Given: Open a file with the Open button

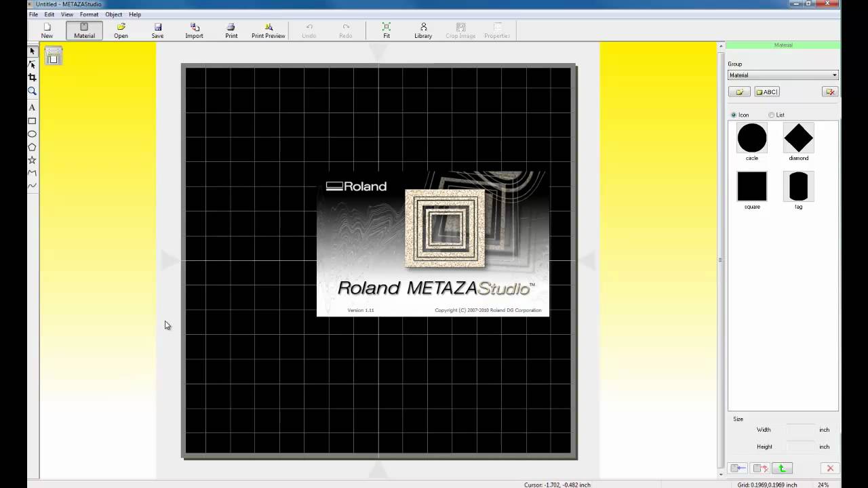Looking at the screenshot, I should click(121, 30).
